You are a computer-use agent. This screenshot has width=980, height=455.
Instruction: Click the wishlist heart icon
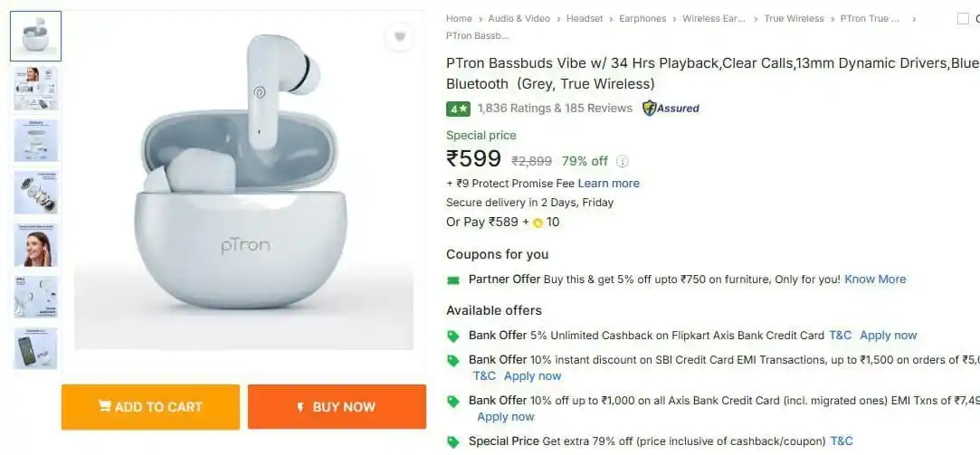[x=399, y=37]
